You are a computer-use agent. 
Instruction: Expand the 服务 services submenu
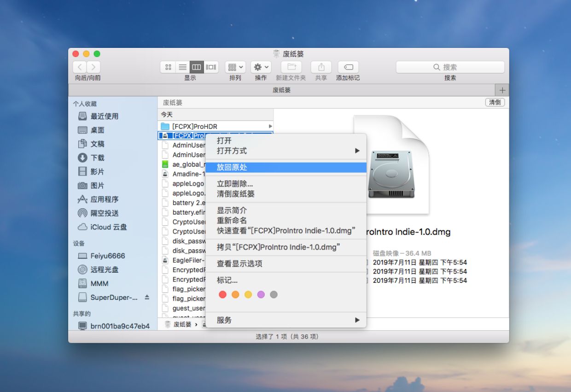click(x=286, y=320)
